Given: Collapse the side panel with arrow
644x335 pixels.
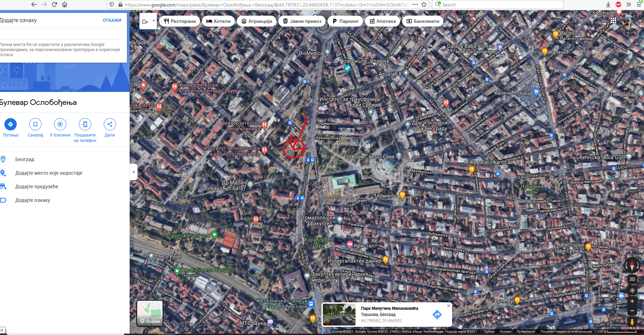Looking at the screenshot, I should coord(133,172).
